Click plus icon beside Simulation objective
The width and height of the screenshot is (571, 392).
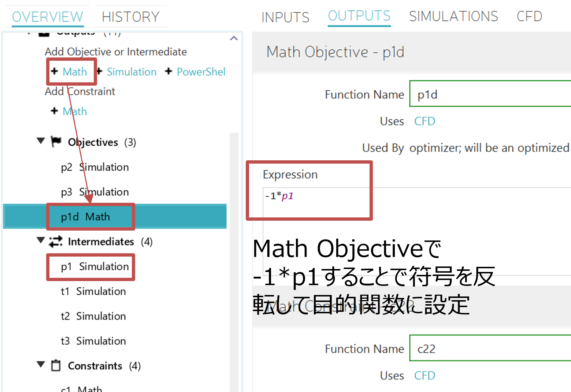[x=100, y=71]
